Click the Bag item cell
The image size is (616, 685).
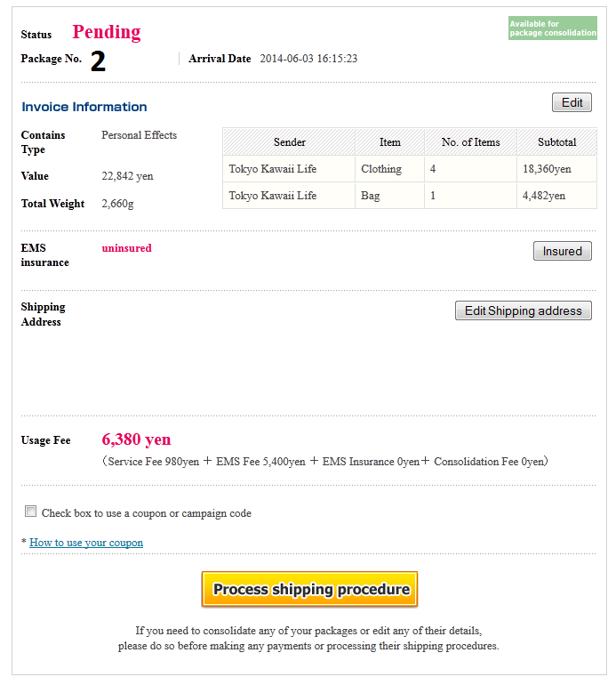(x=370, y=196)
